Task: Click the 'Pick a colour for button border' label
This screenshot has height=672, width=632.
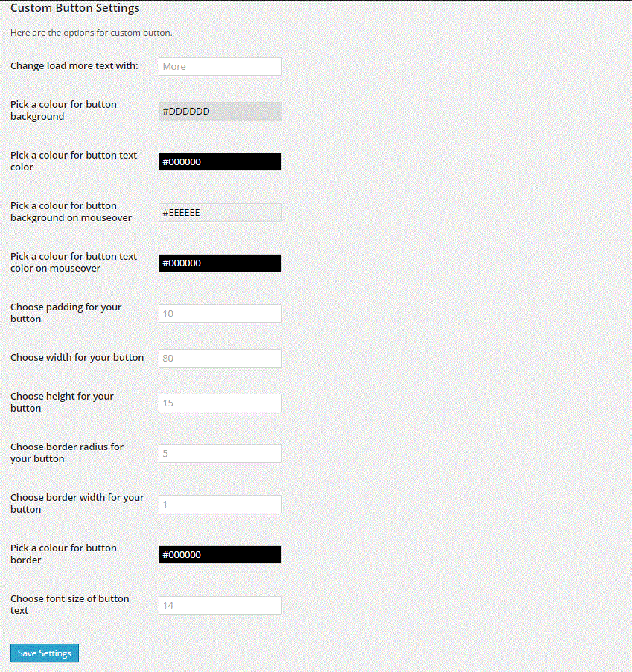Action: [63, 554]
